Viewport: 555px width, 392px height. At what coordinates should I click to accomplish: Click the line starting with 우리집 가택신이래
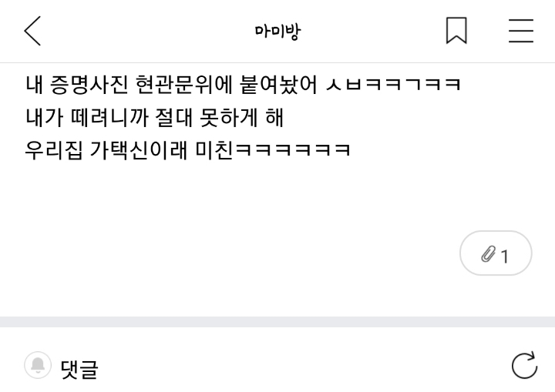coord(188,150)
